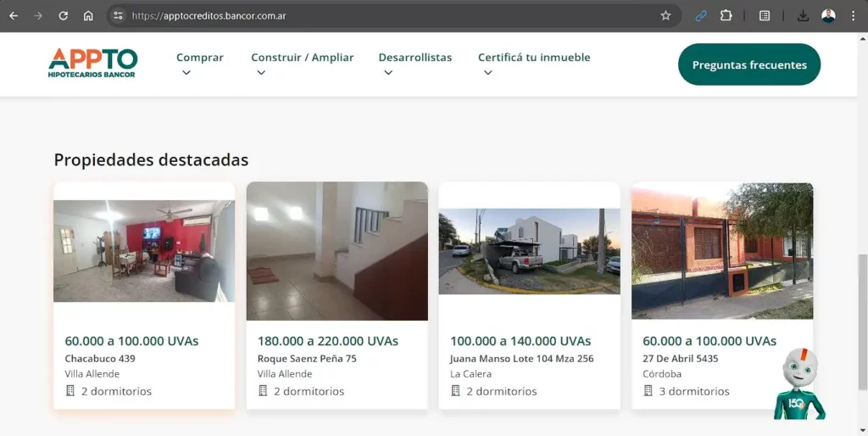Open the Construir / Ampliar menu label
The width and height of the screenshot is (868, 436).
pos(303,58)
